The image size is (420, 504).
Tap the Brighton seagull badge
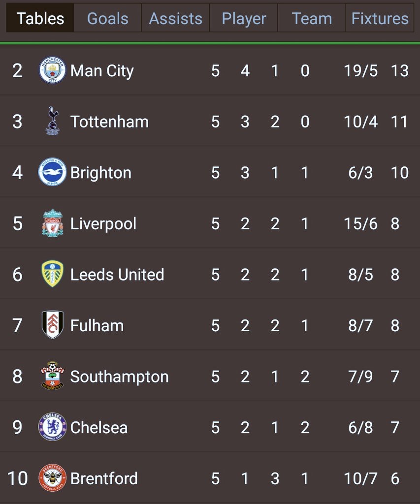click(52, 172)
